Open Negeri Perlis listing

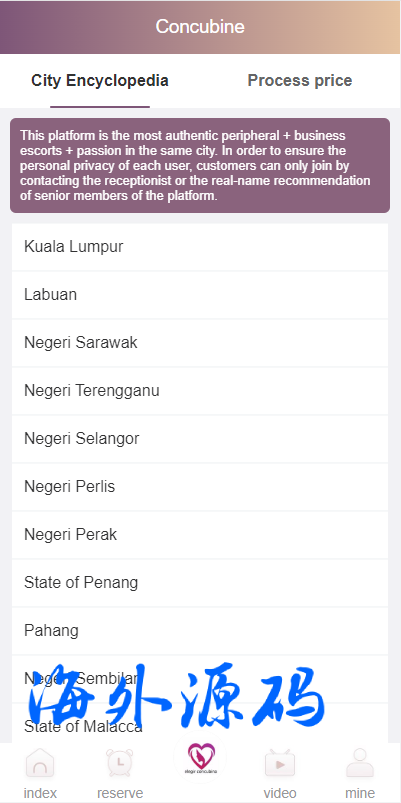200,487
